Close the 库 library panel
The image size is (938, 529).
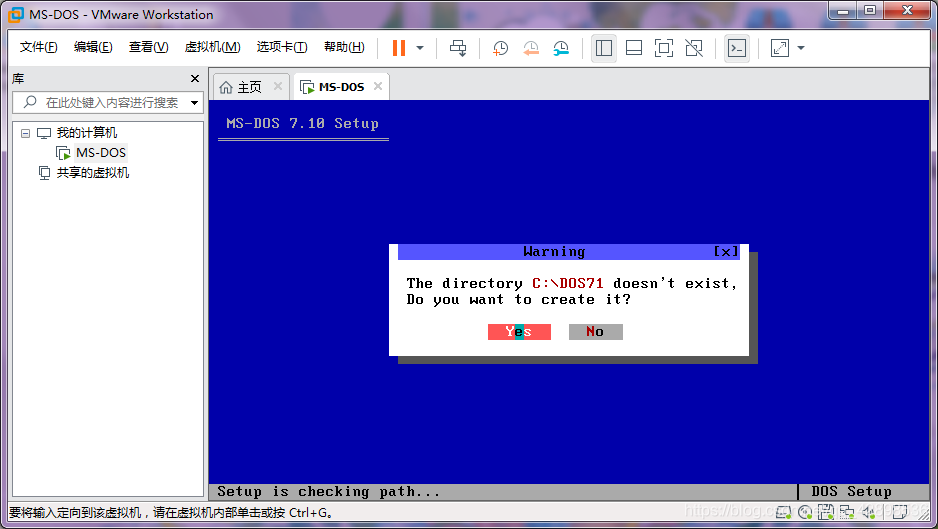194,78
